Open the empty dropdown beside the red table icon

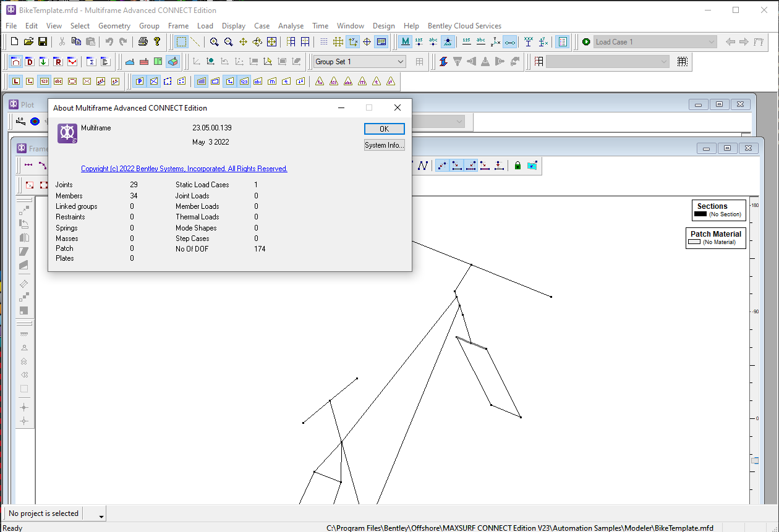tap(608, 62)
